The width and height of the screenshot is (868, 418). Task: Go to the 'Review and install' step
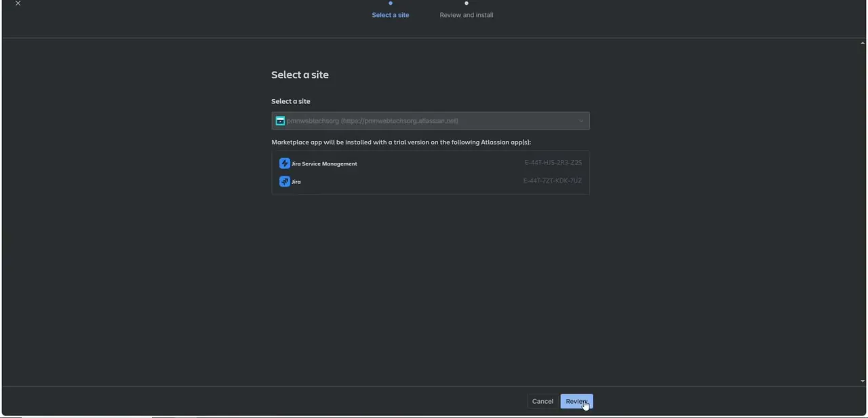coord(467,15)
